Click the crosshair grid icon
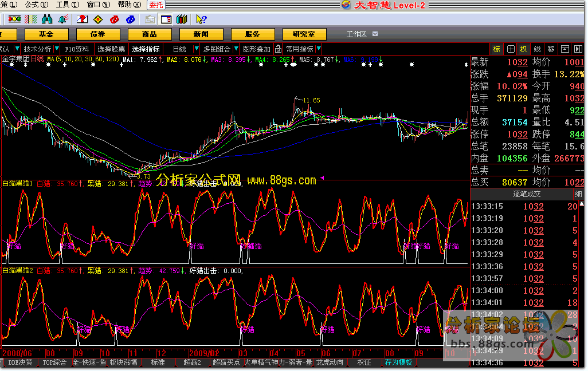 [511, 49]
